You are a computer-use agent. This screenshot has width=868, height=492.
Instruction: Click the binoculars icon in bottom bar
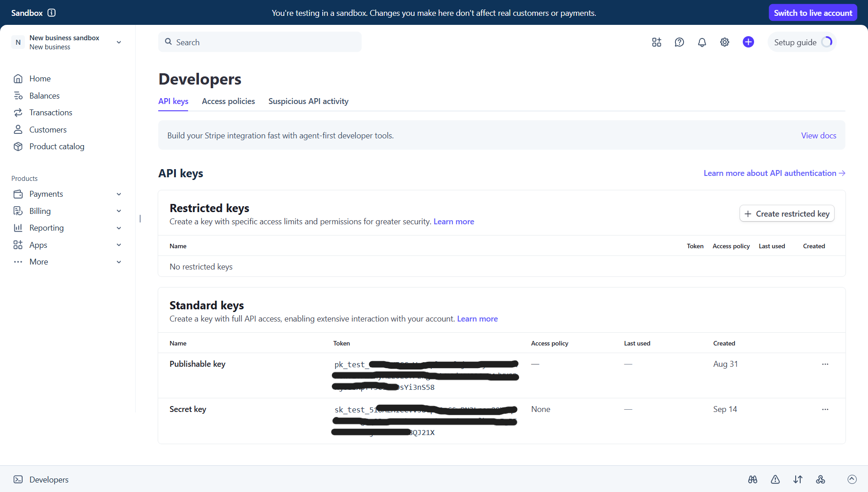(x=753, y=479)
